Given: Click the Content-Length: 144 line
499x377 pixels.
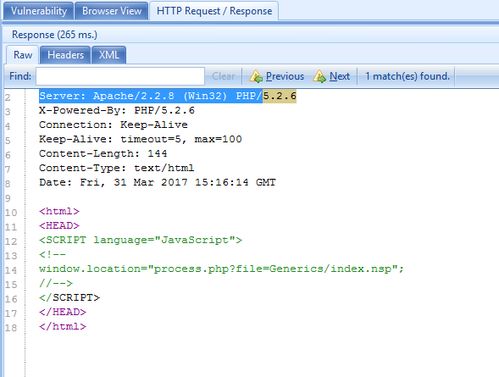Looking at the screenshot, I should 103,154.
